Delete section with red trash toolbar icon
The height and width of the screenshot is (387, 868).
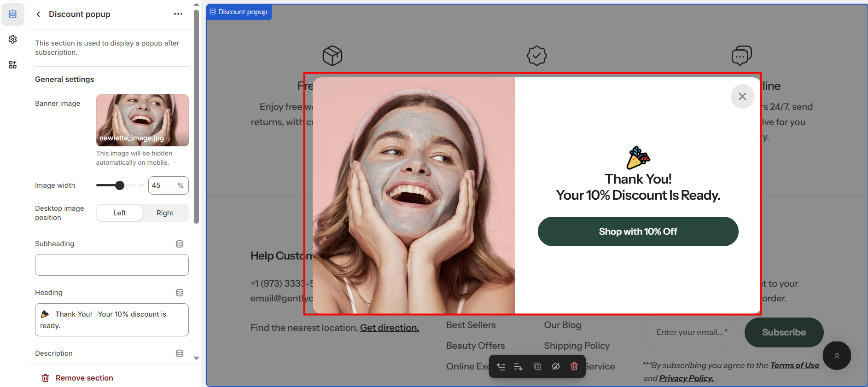[x=574, y=367]
